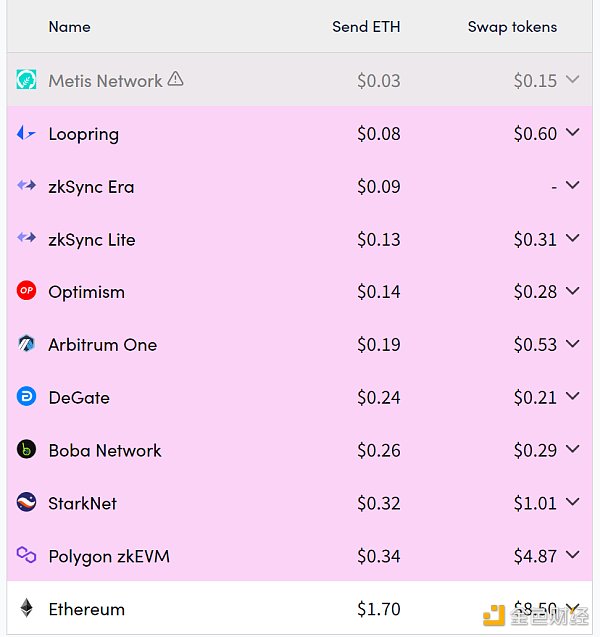Click the Arbitrum One $0.19 send fee
This screenshot has width=600, height=637.
pos(379,345)
